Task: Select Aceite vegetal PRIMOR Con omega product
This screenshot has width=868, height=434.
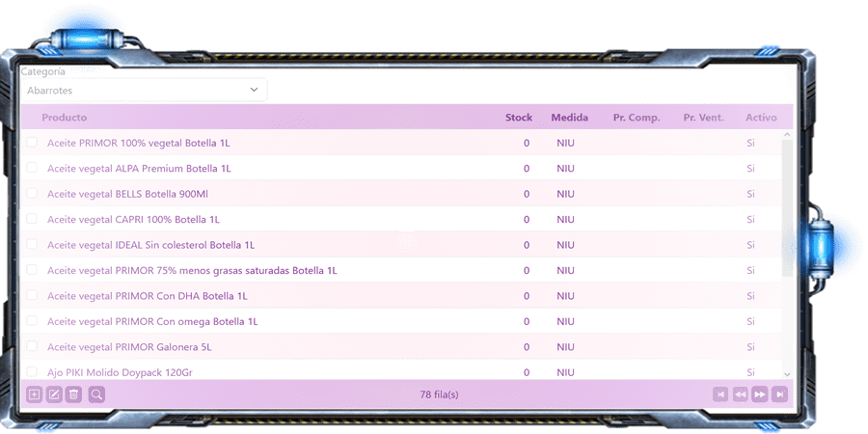Action: click(152, 321)
